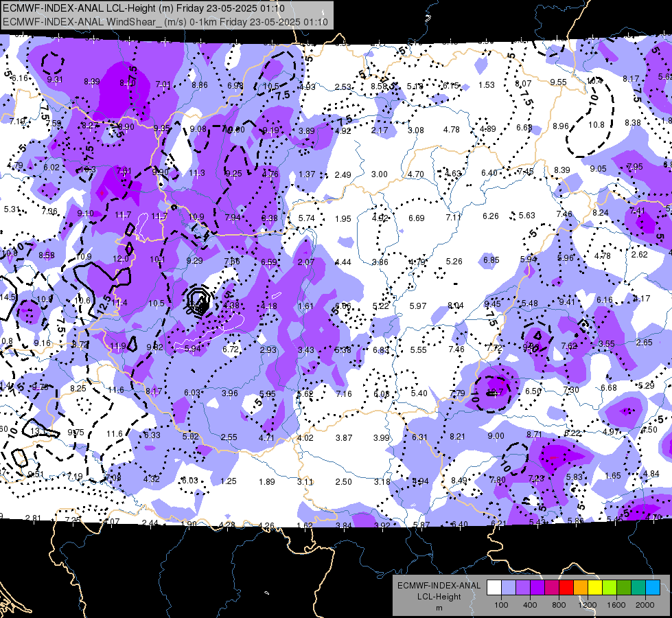Viewport: 672px width, 618px height.
Task: Click the wind shear value '10.4'
Action: [x=594, y=80]
